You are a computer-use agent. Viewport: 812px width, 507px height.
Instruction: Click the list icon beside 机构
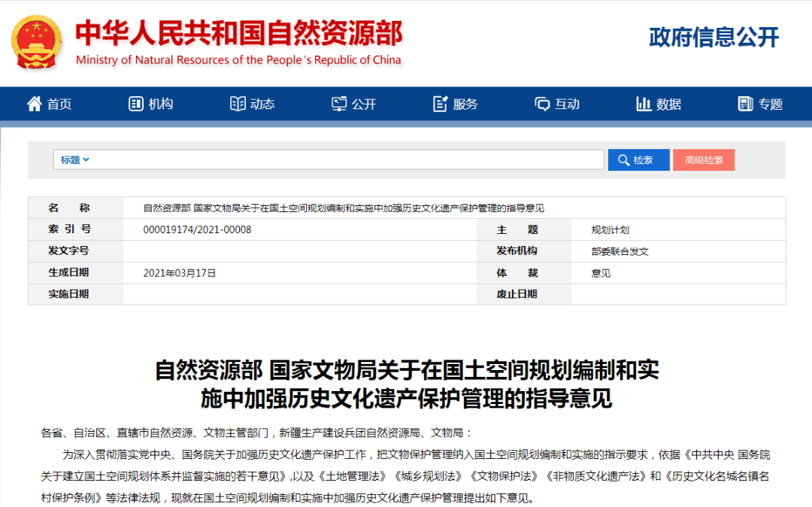coord(135,104)
